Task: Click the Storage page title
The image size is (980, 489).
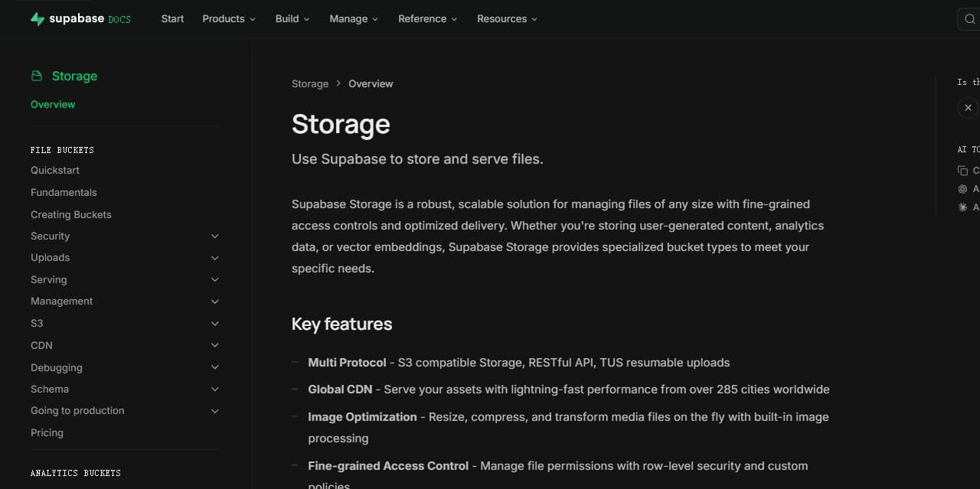Action: 341,124
